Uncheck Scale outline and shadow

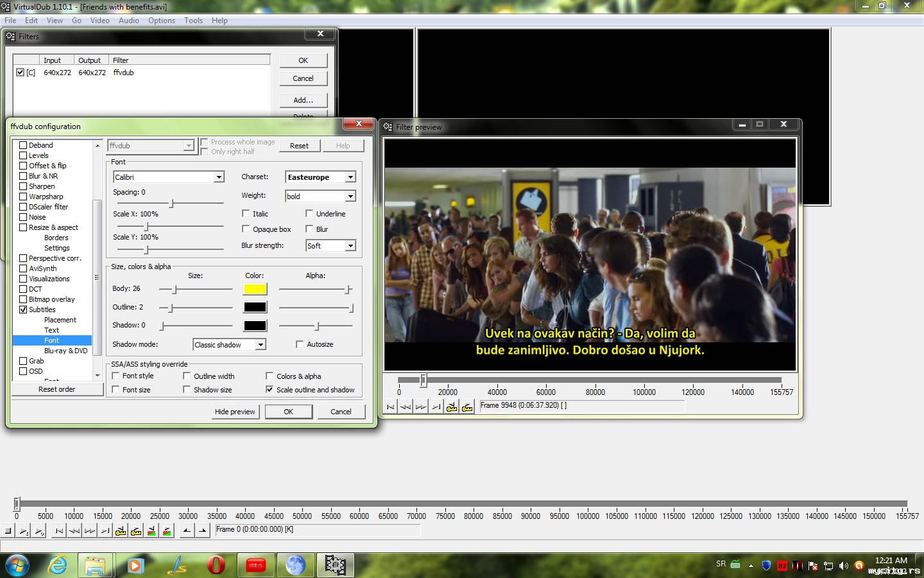(x=269, y=390)
